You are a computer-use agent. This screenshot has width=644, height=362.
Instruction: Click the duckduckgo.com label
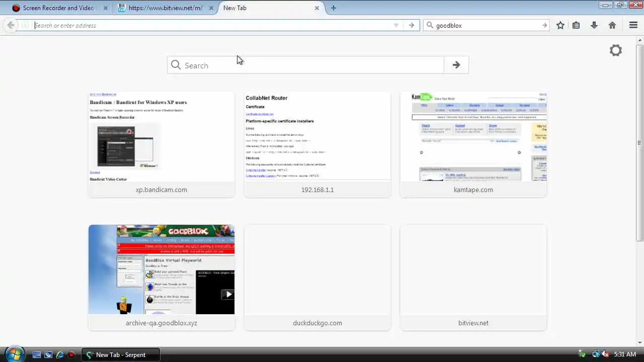point(317,323)
